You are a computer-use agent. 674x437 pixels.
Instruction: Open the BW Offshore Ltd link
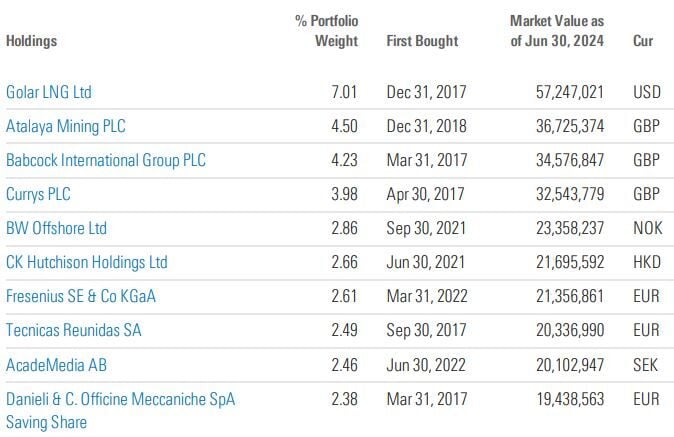[56, 228]
